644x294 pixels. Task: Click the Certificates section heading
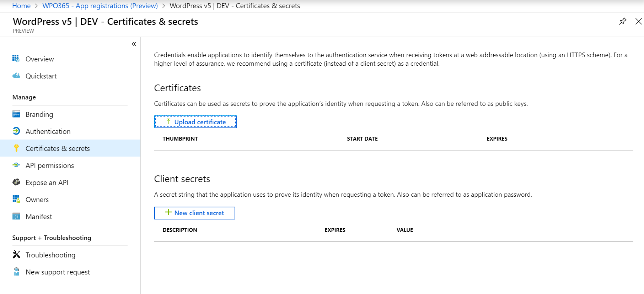177,88
